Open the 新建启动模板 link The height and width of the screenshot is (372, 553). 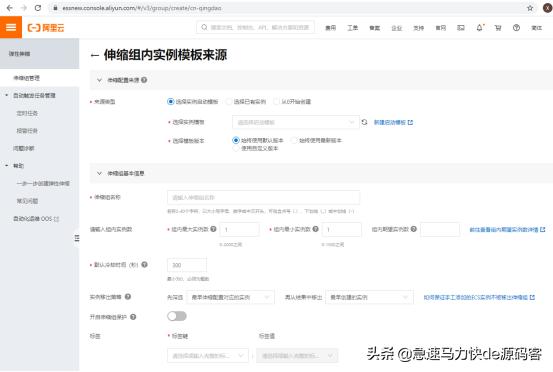coord(393,122)
